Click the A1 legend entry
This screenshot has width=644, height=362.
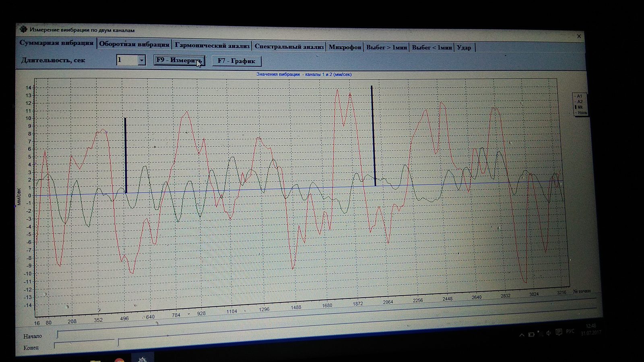tap(579, 96)
